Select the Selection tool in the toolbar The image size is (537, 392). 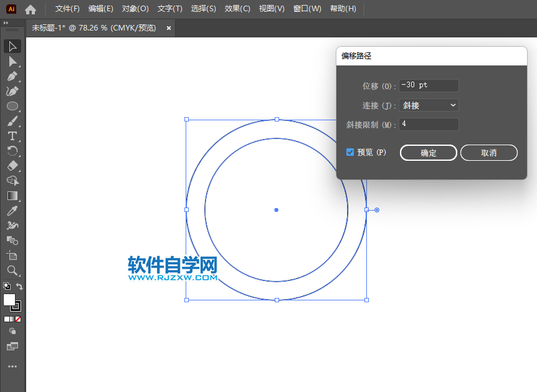(12, 46)
